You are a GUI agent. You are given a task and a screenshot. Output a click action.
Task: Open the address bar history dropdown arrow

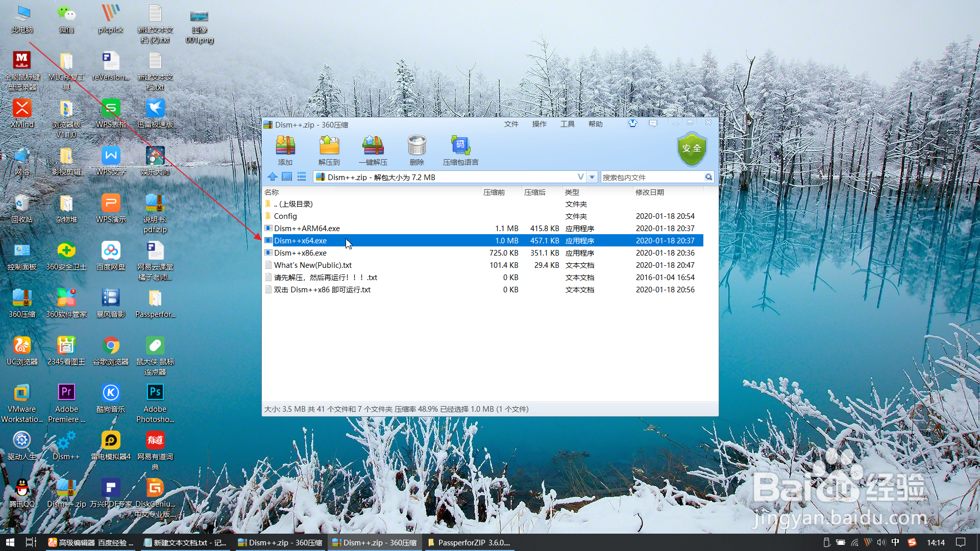[592, 177]
